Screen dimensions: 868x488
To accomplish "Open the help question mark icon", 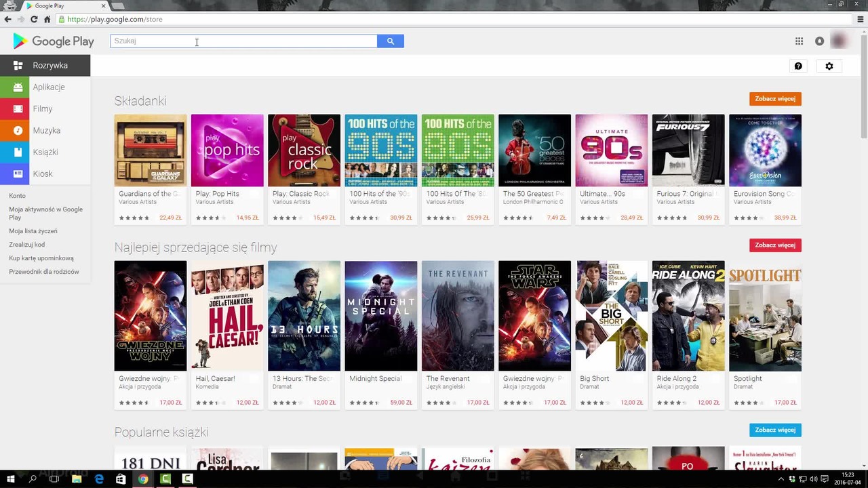I will 798,66.
